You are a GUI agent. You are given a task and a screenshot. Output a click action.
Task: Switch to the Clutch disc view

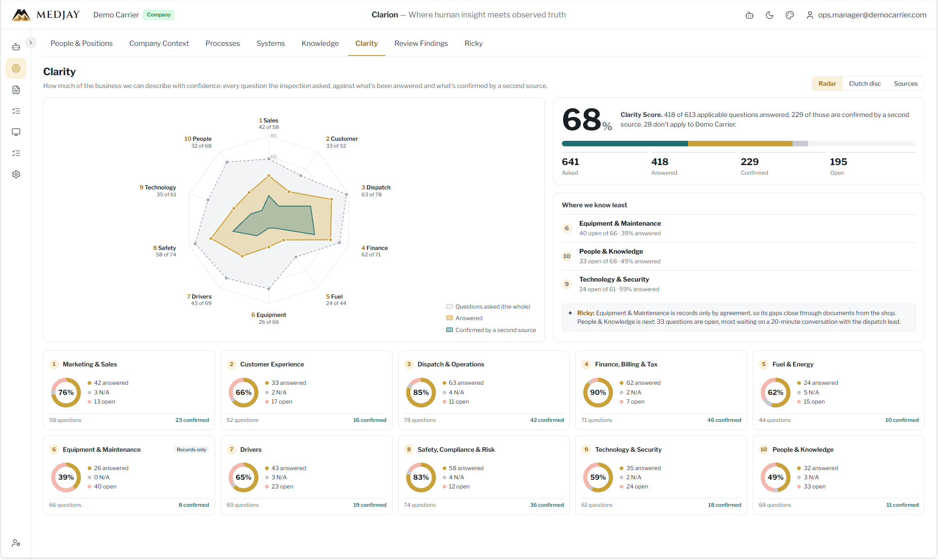pyautogui.click(x=865, y=83)
